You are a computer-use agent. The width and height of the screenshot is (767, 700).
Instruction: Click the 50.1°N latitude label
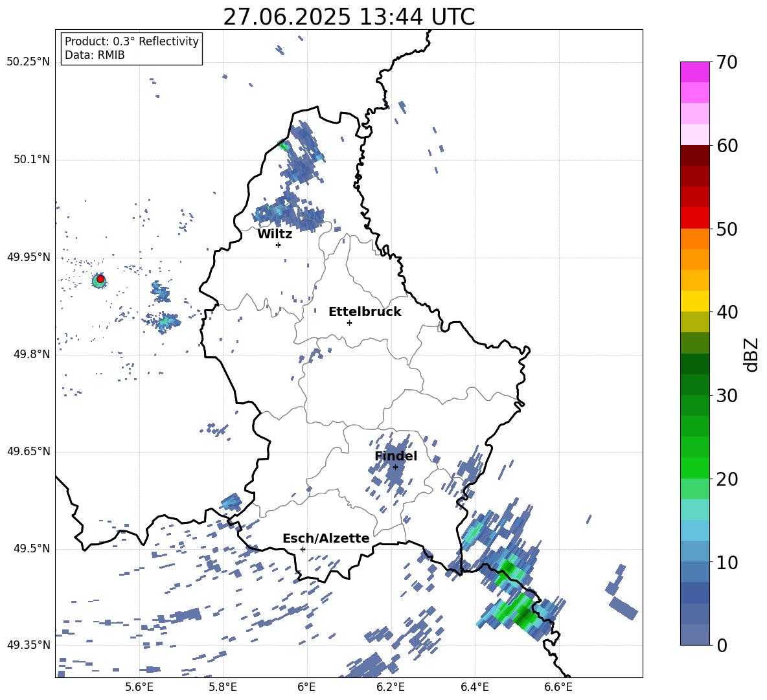(31, 160)
